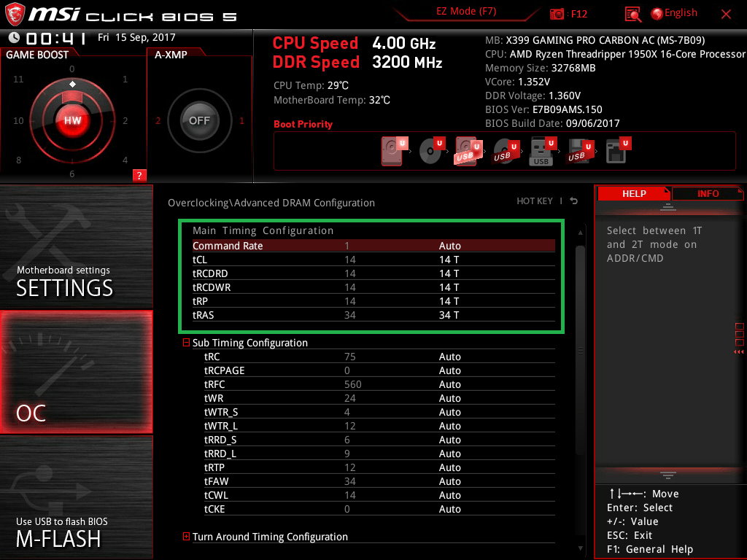Viewport: 747px width, 560px height.
Task: Select the tRTP row label
Action: click(214, 467)
